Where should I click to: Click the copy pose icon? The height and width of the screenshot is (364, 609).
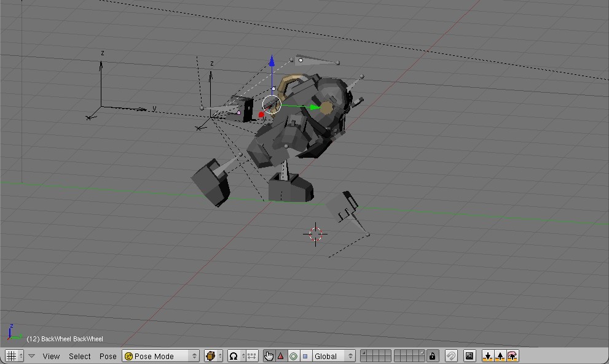click(488, 356)
